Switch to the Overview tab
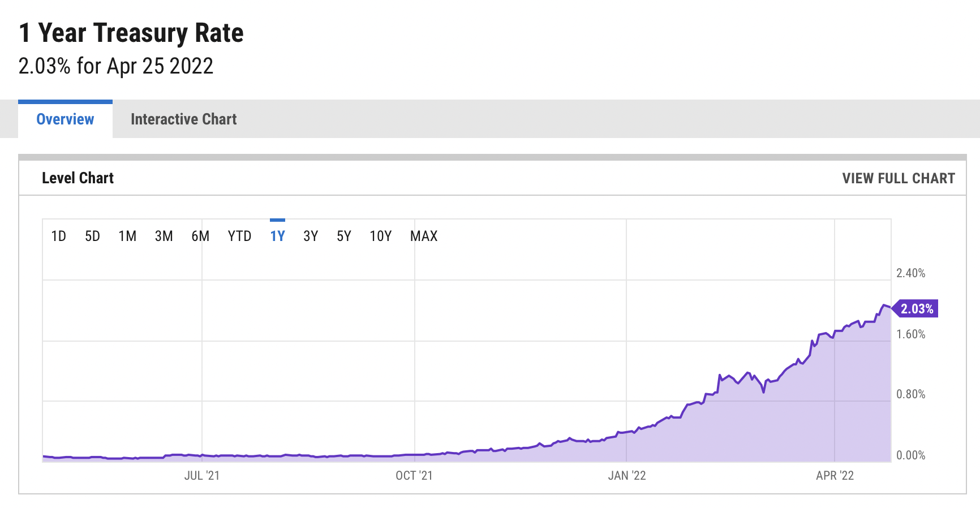Screen dimensions: 980x508 pyautogui.click(x=65, y=119)
